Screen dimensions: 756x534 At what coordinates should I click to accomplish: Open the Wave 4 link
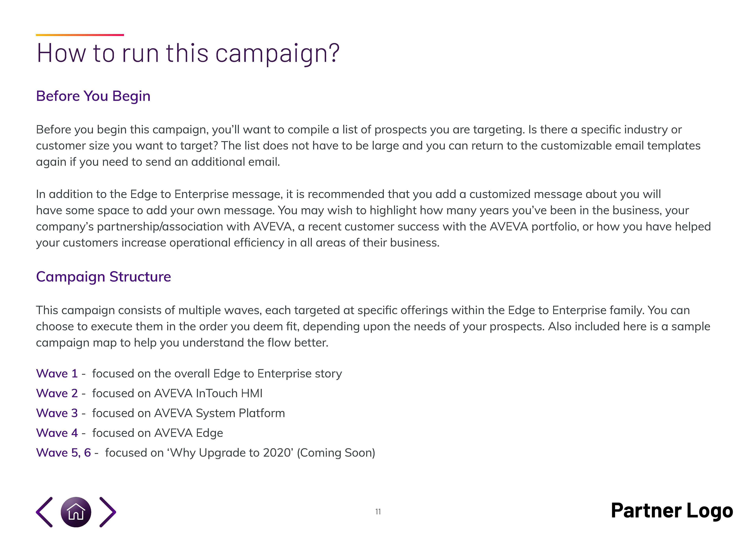(x=57, y=433)
